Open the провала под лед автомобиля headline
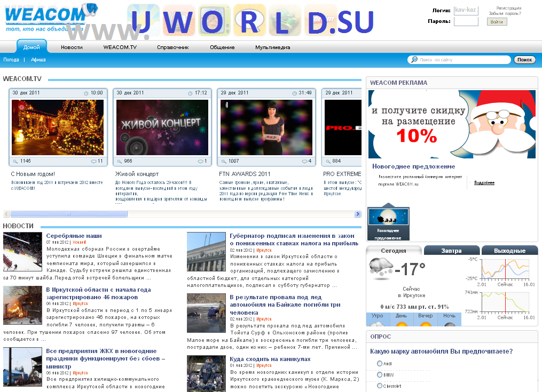Screen dimensions: 542x392 coord(285,305)
